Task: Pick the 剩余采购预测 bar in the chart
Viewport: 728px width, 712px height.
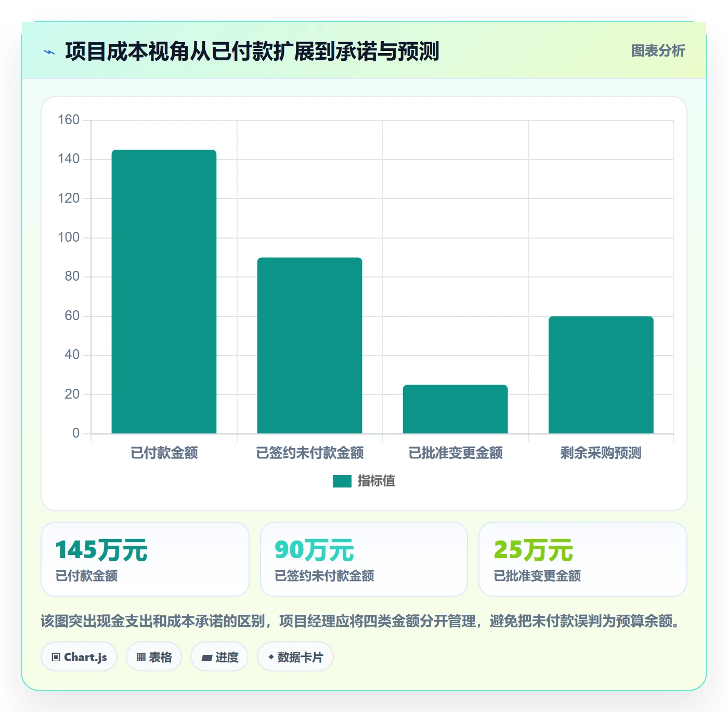Action: pyautogui.click(x=601, y=375)
